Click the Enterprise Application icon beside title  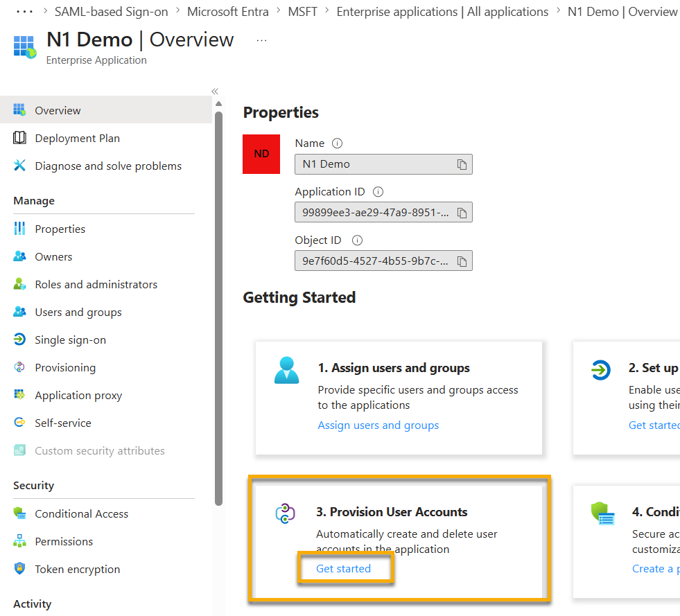[x=25, y=47]
